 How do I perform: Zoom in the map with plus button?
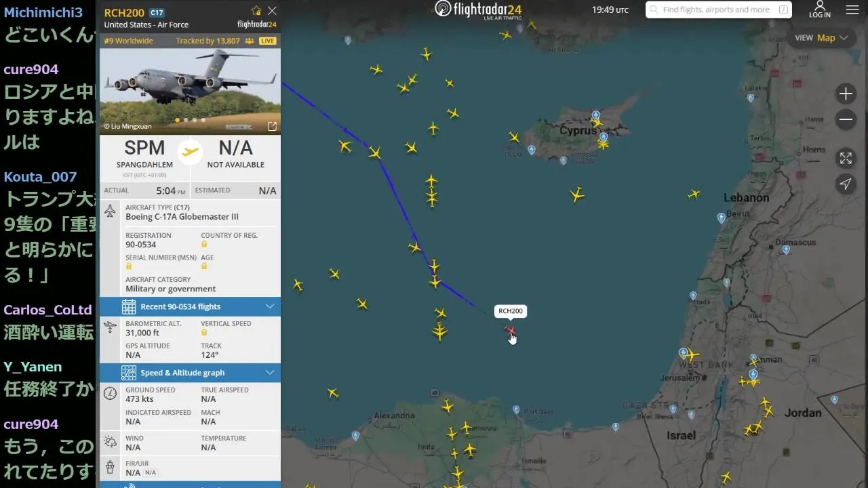pos(846,94)
